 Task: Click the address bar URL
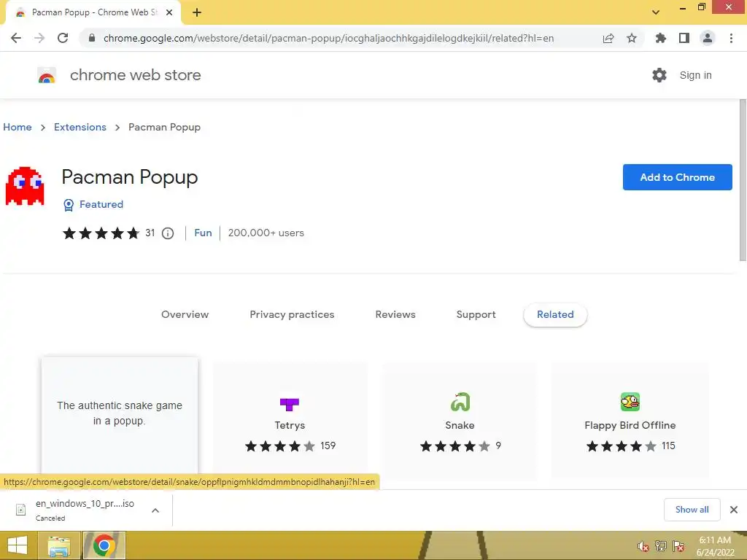click(328, 38)
